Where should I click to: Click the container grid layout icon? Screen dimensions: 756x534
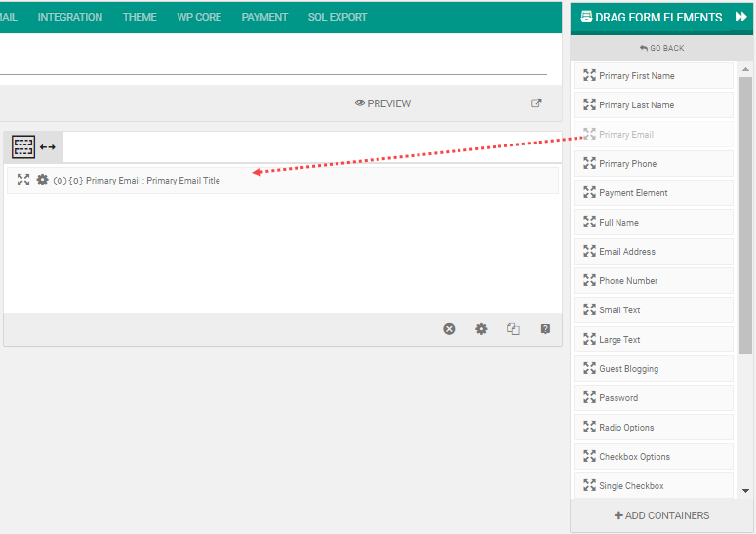pyautogui.click(x=23, y=147)
